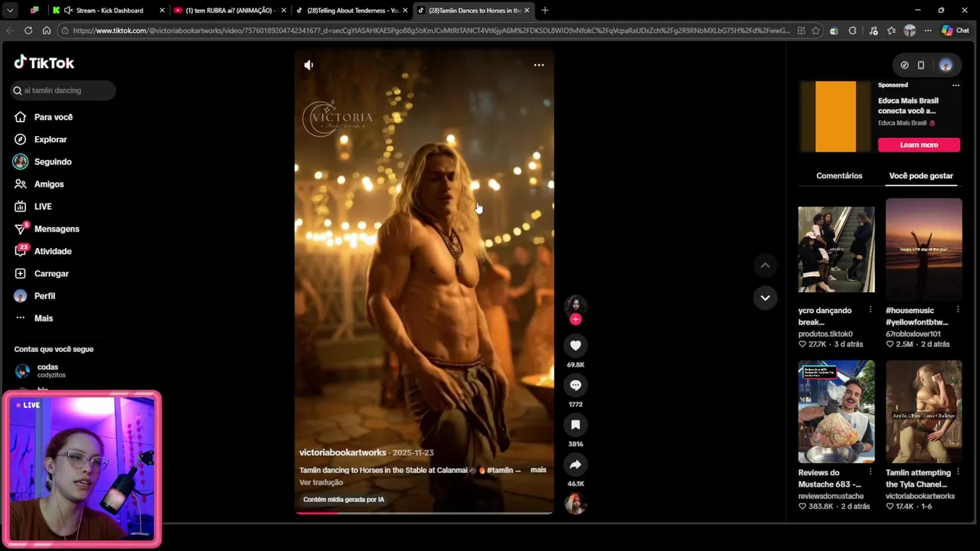Open the sponsored ad three-dot menu

955,85
